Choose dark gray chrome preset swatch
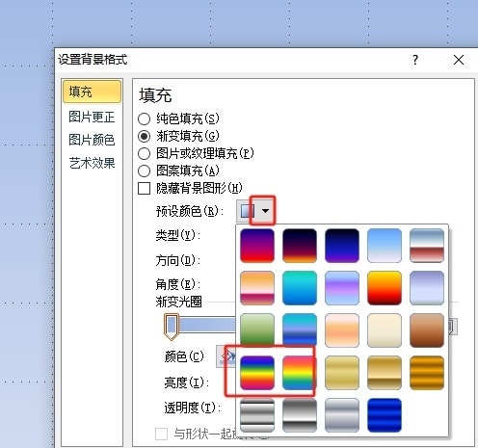The image size is (478, 448). 300,415
